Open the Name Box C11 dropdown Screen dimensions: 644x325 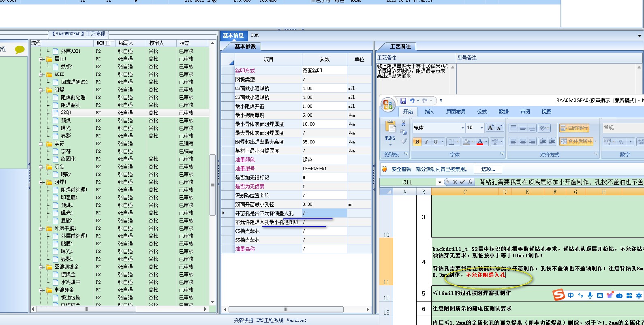[x=440, y=182]
